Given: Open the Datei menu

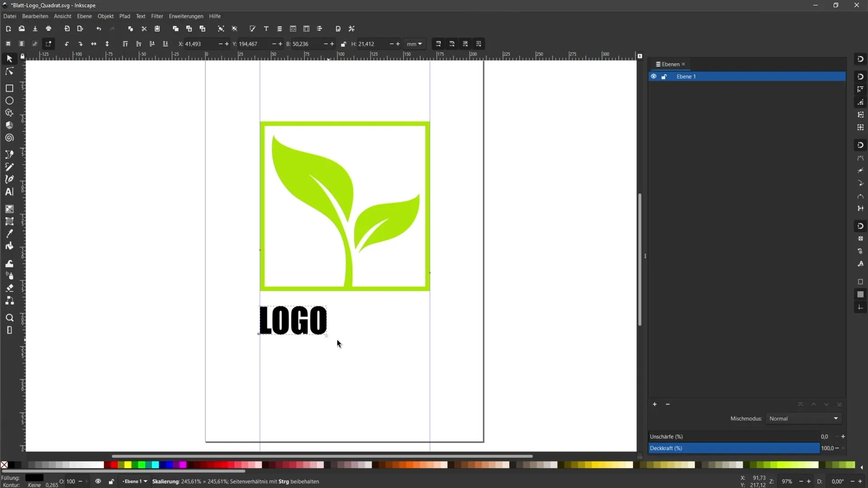Looking at the screenshot, I should 9,16.
